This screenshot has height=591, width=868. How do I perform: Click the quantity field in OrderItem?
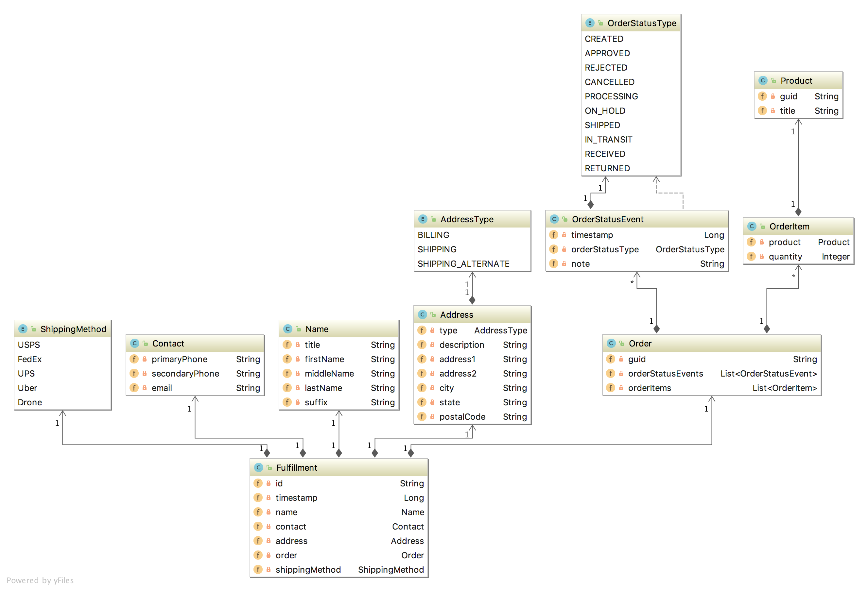tap(785, 257)
